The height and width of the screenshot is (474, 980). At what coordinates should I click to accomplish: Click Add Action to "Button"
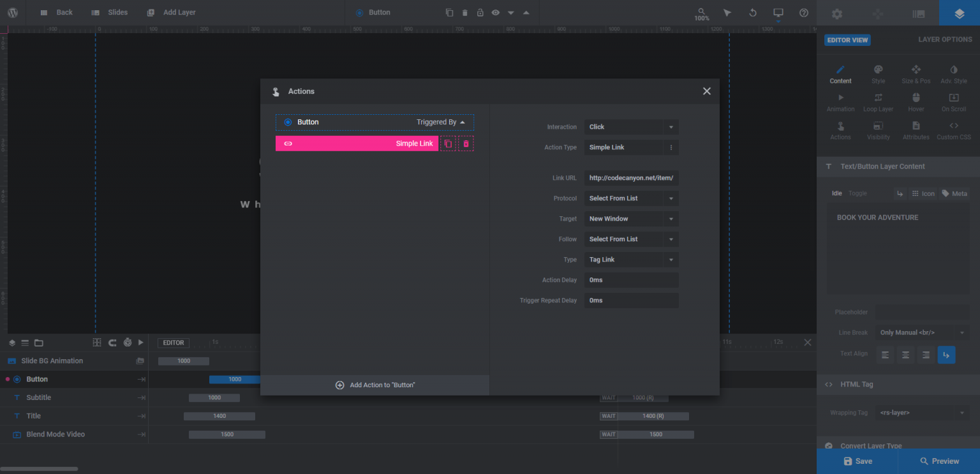click(375, 385)
